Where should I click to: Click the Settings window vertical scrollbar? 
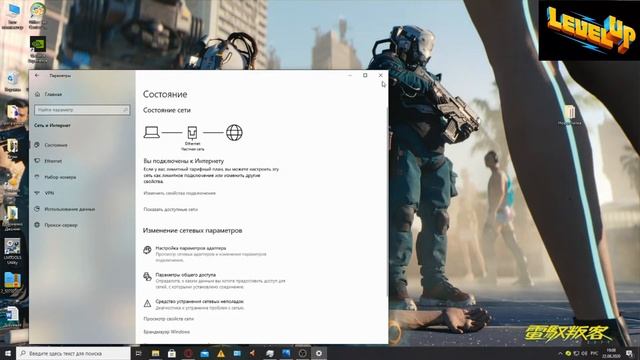(387, 202)
